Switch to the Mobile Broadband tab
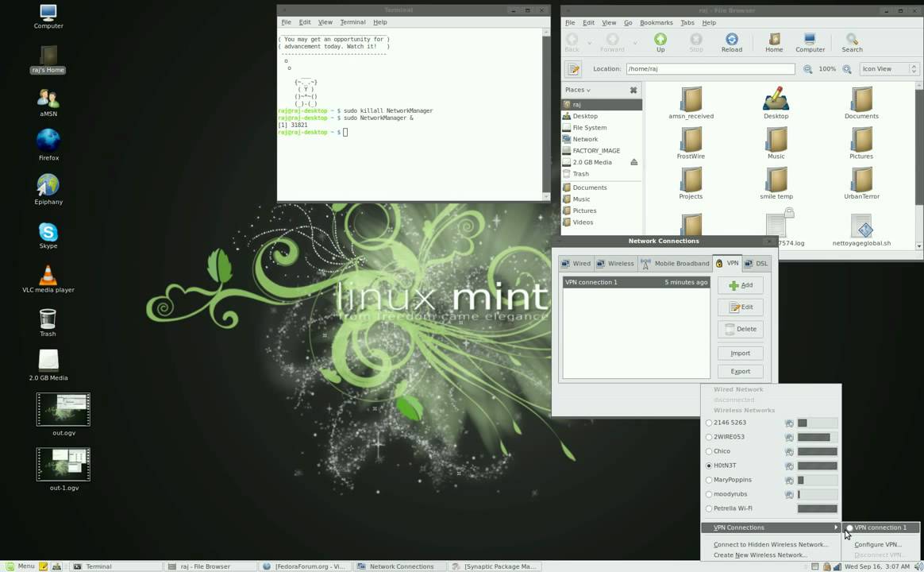The height and width of the screenshot is (572, 924). pos(675,264)
